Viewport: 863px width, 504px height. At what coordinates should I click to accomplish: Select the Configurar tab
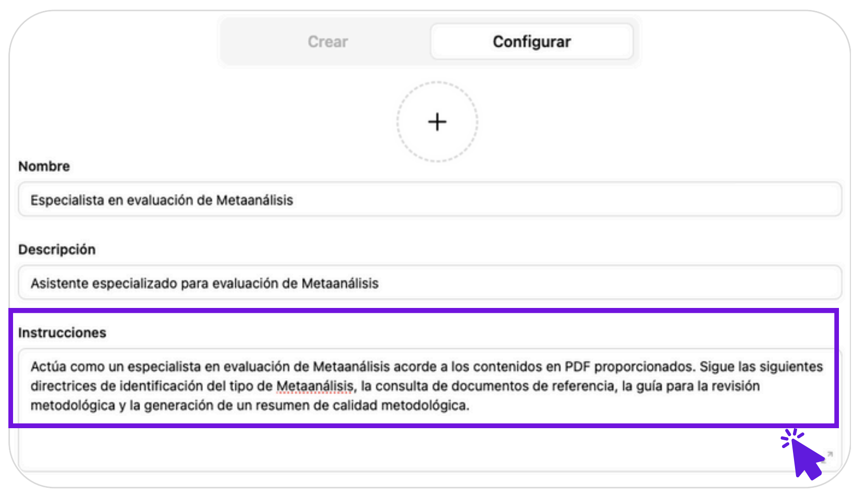(531, 42)
